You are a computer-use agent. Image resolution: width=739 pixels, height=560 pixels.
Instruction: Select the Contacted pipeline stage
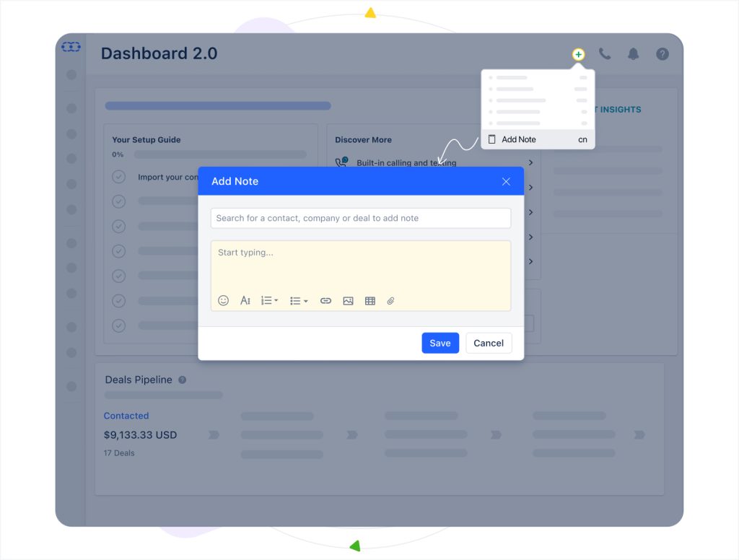pos(126,416)
